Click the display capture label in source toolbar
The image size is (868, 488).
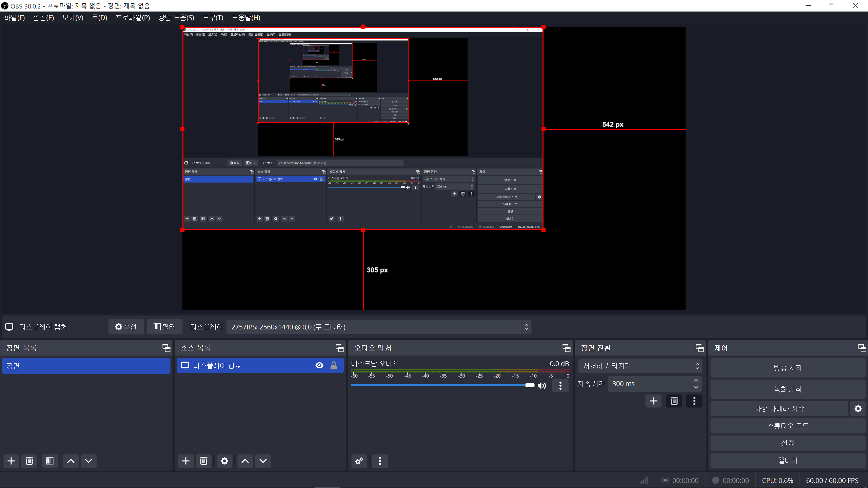[x=43, y=327]
